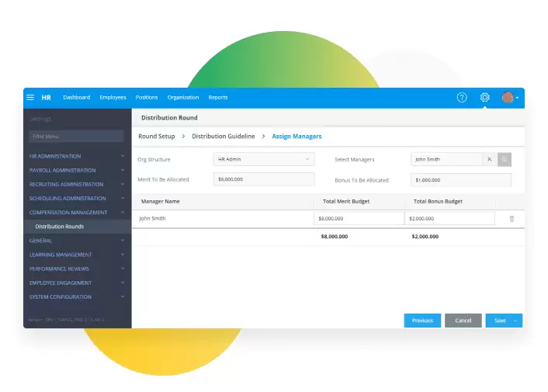The image size is (548, 392).
Task: Click the Select Managers input field
Action: pos(446,159)
